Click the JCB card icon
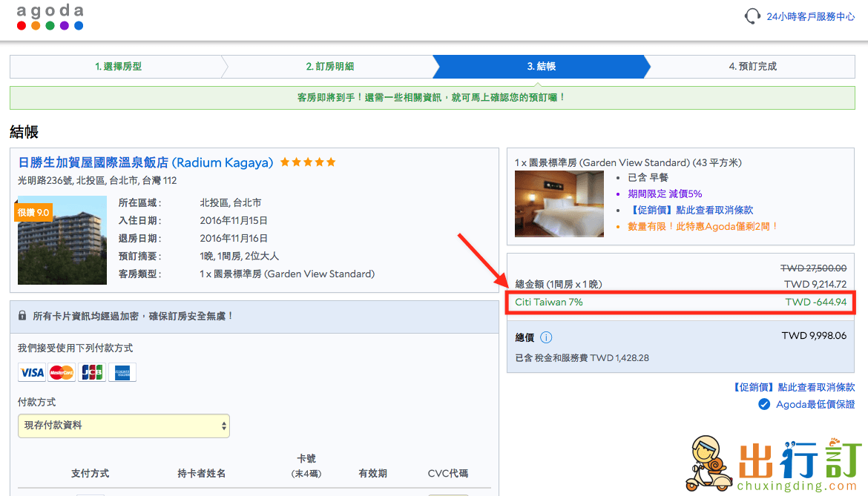868x496 pixels. 92,373
